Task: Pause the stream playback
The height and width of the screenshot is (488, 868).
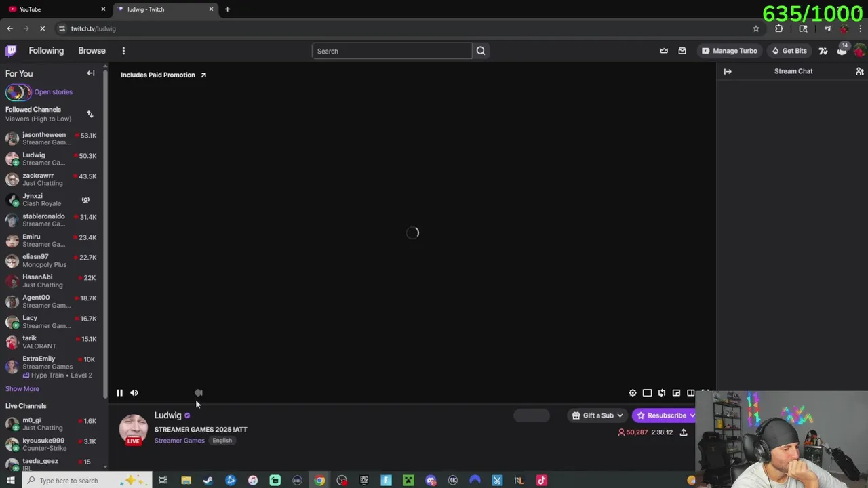Action: coord(119,393)
